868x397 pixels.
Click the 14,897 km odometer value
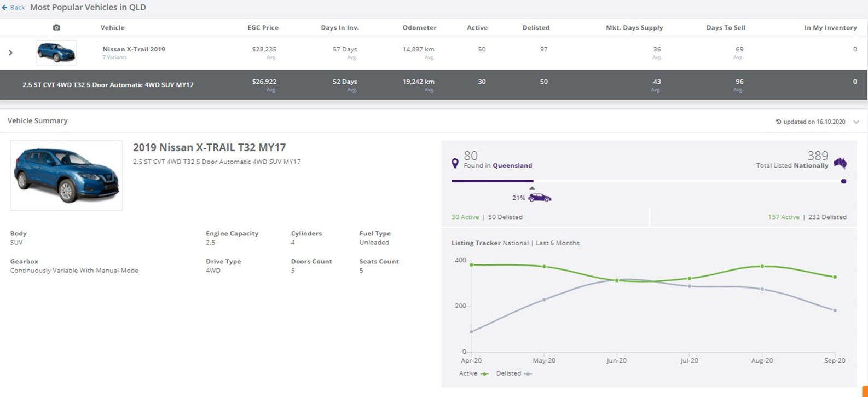tap(418, 49)
